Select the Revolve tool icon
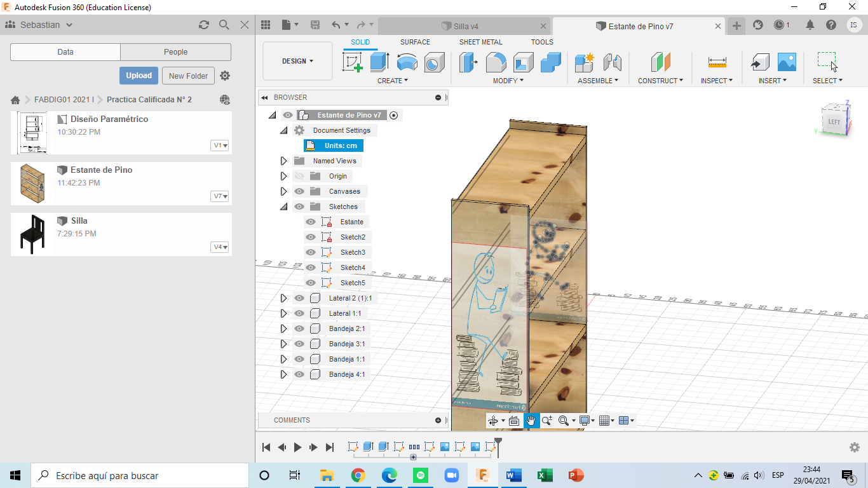 [x=407, y=62]
